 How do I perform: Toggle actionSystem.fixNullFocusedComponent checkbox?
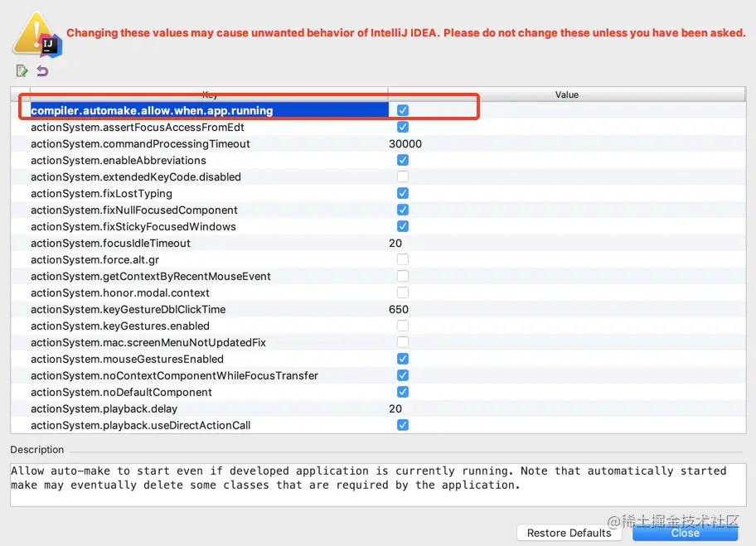coord(403,210)
